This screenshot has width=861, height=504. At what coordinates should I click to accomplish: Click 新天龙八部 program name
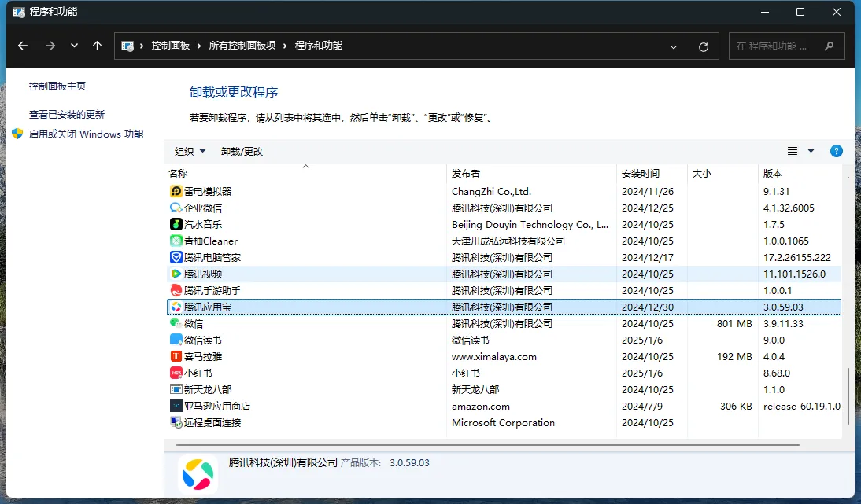(x=208, y=389)
